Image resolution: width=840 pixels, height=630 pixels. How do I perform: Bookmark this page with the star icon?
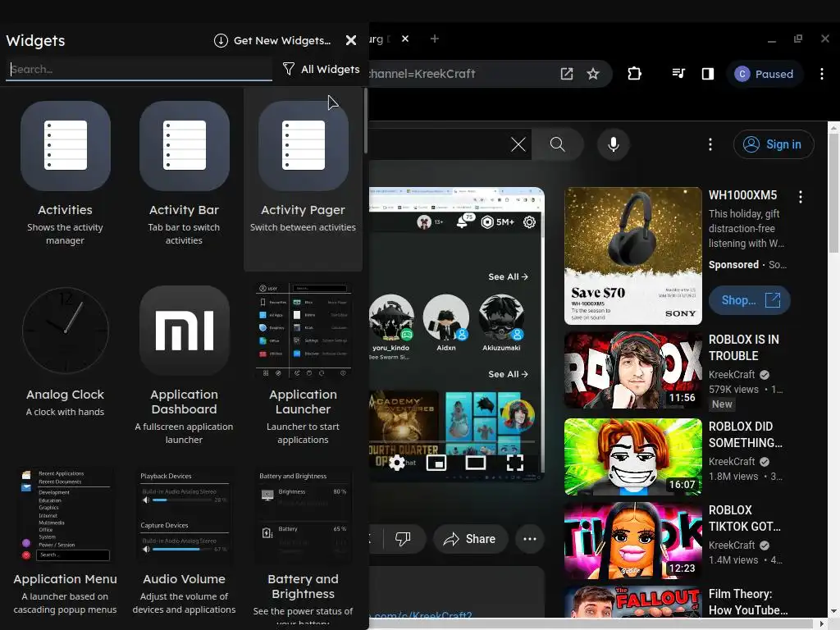[x=592, y=74]
